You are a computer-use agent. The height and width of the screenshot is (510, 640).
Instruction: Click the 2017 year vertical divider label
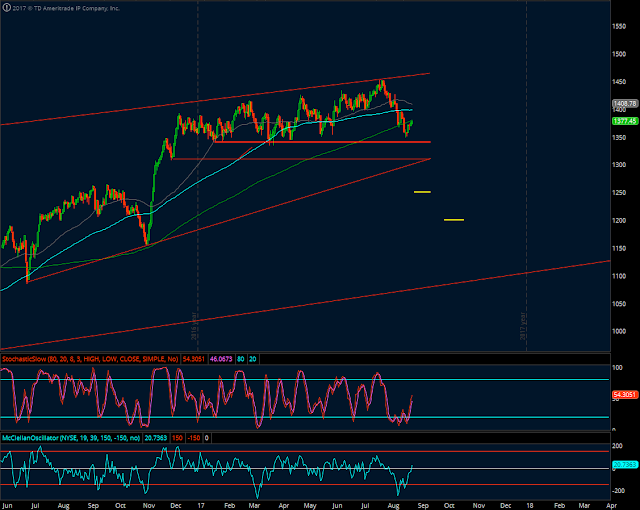coord(522,326)
